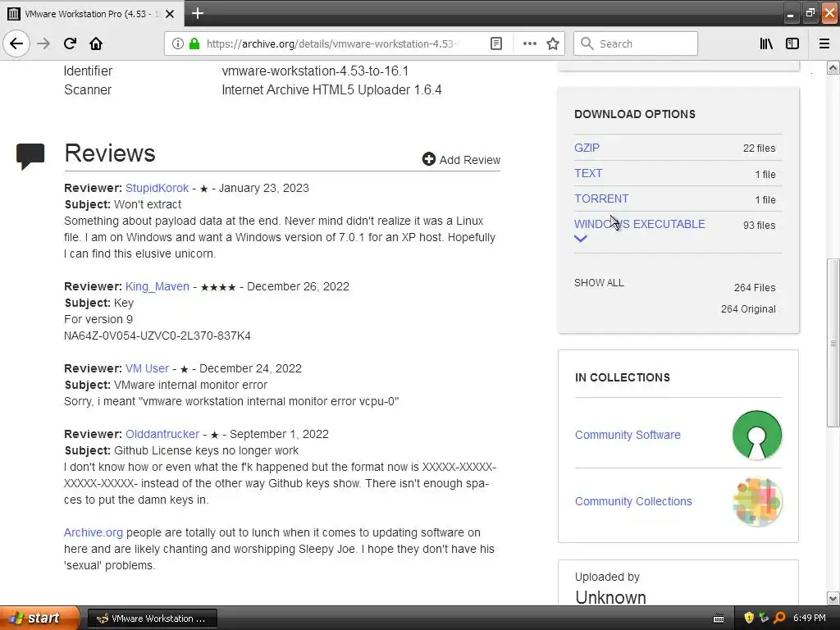
Task: Show site information icon in address bar
Action: (x=178, y=43)
